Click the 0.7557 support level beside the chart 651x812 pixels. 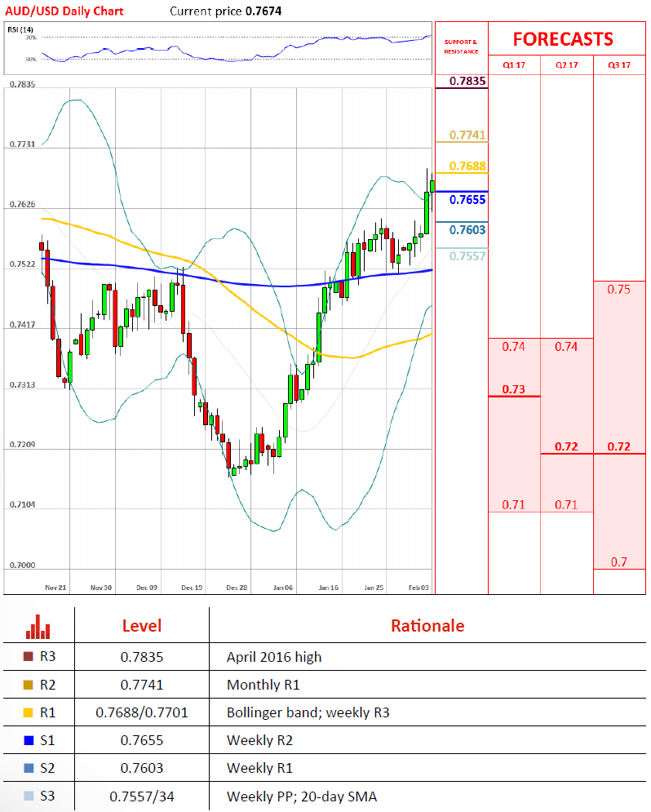coord(467,256)
